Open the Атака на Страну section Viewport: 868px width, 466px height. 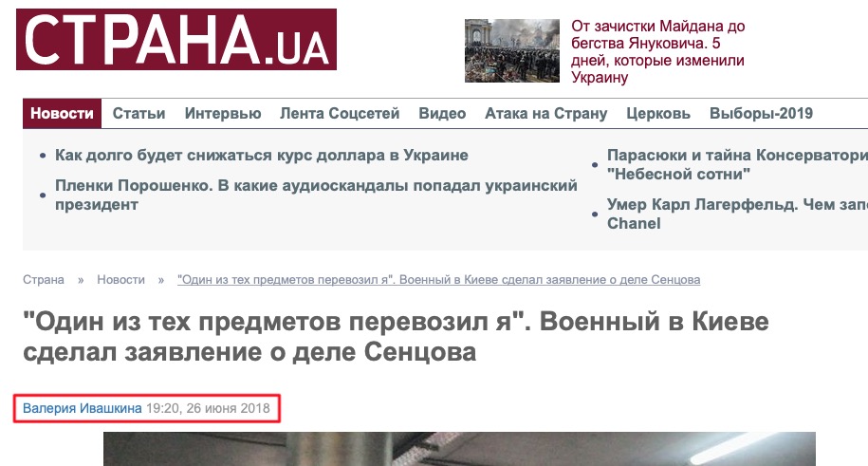pyautogui.click(x=546, y=114)
